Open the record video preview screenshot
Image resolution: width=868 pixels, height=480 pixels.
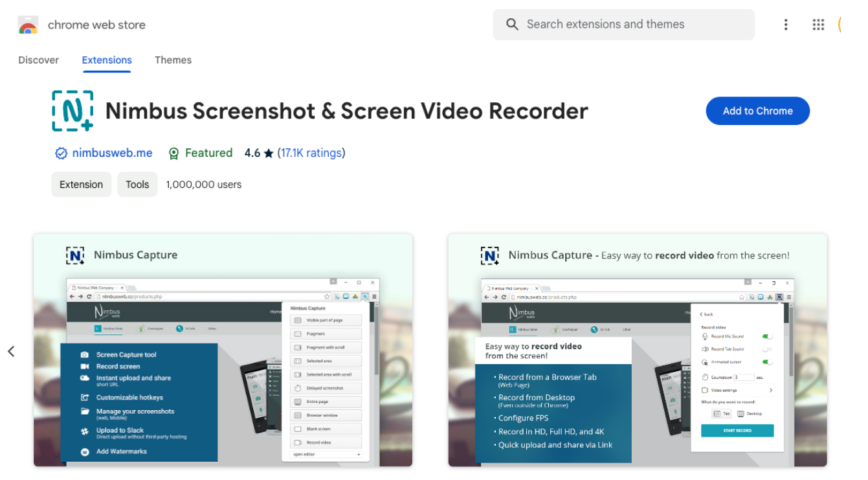tap(637, 350)
